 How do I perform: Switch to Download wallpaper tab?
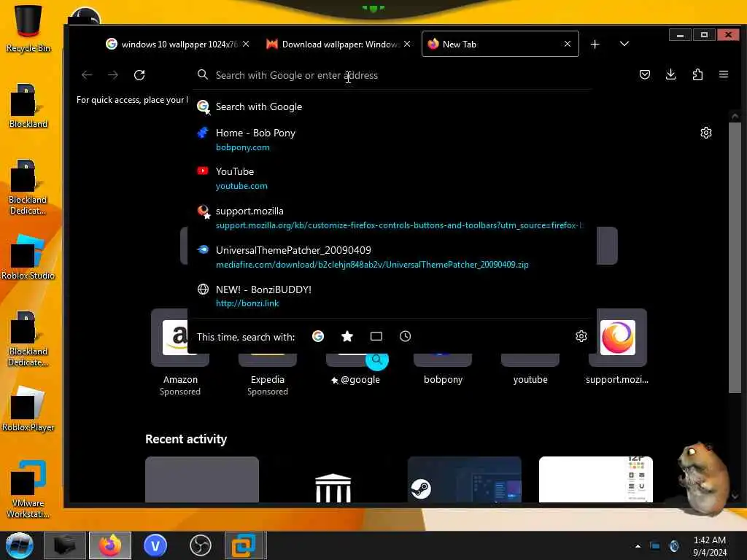coord(338,44)
